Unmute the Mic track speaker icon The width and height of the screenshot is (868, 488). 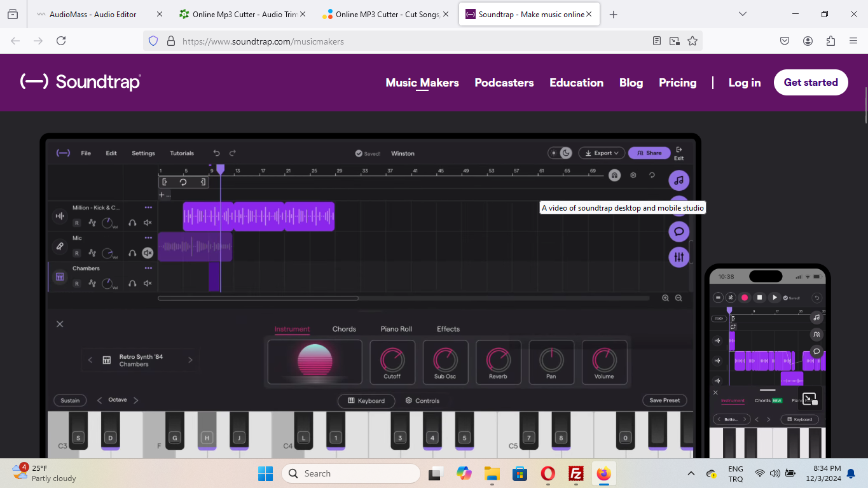[x=148, y=253]
